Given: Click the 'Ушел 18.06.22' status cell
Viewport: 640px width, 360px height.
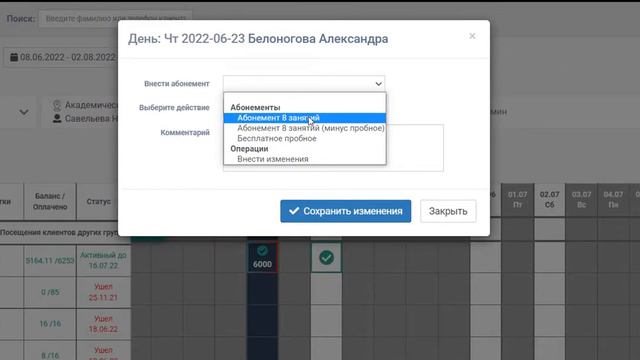Looking at the screenshot, I should coord(103,324).
